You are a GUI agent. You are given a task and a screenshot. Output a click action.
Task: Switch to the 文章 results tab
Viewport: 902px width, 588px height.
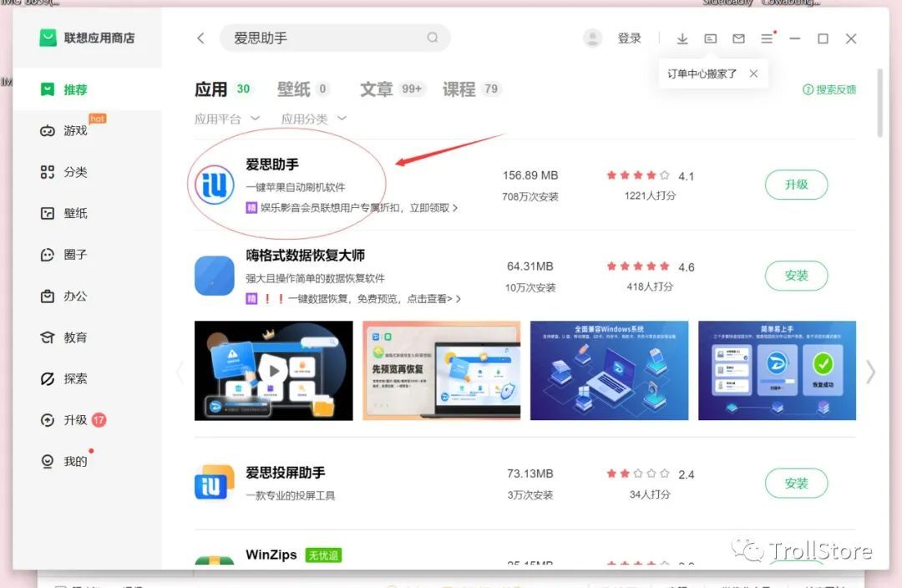pos(393,89)
